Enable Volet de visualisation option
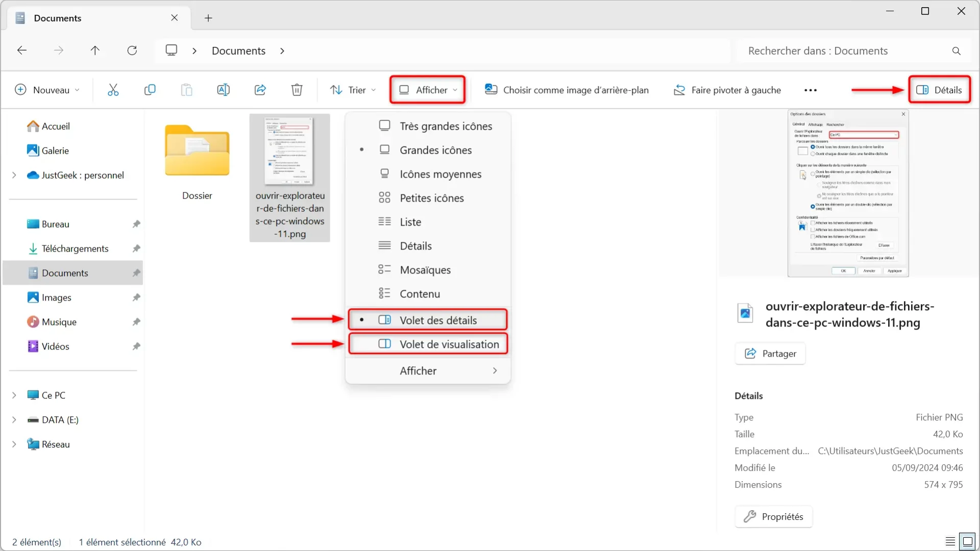 click(428, 344)
